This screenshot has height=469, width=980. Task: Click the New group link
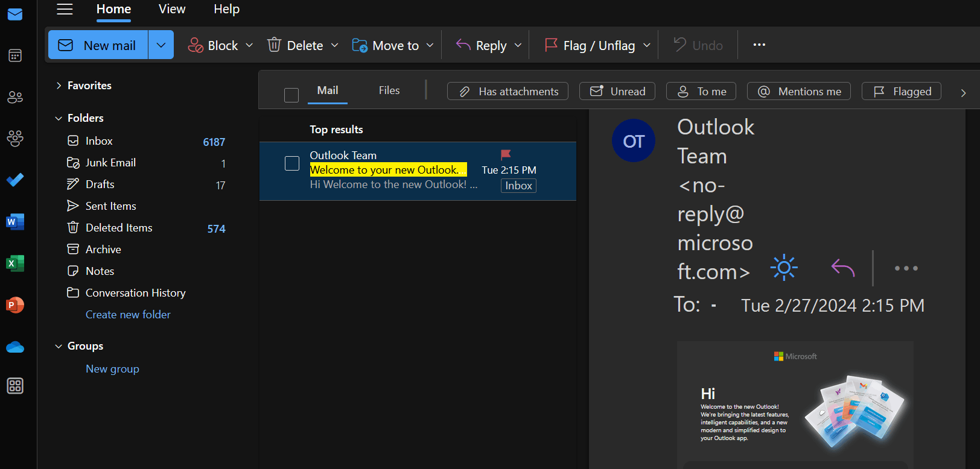[112, 369]
